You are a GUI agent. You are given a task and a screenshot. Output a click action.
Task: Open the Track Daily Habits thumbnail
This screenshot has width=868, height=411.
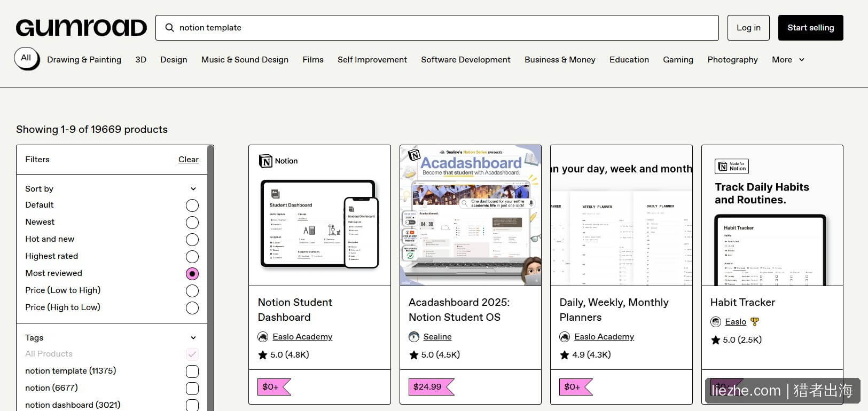[x=772, y=215]
